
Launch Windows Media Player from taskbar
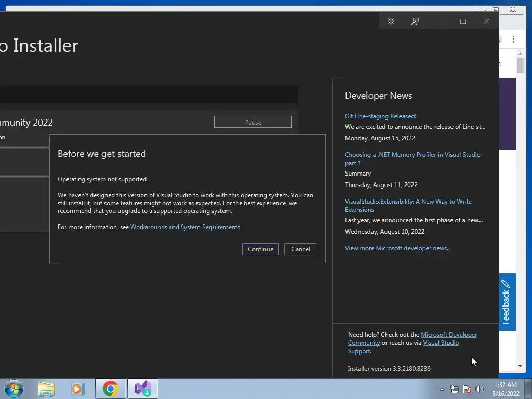click(78, 389)
